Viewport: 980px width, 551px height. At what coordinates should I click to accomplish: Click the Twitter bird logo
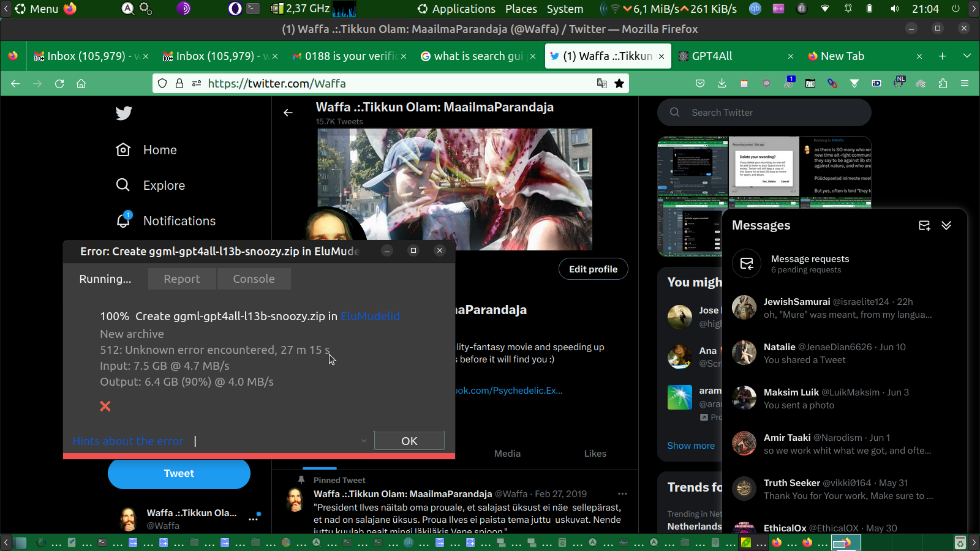pos(124,113)
